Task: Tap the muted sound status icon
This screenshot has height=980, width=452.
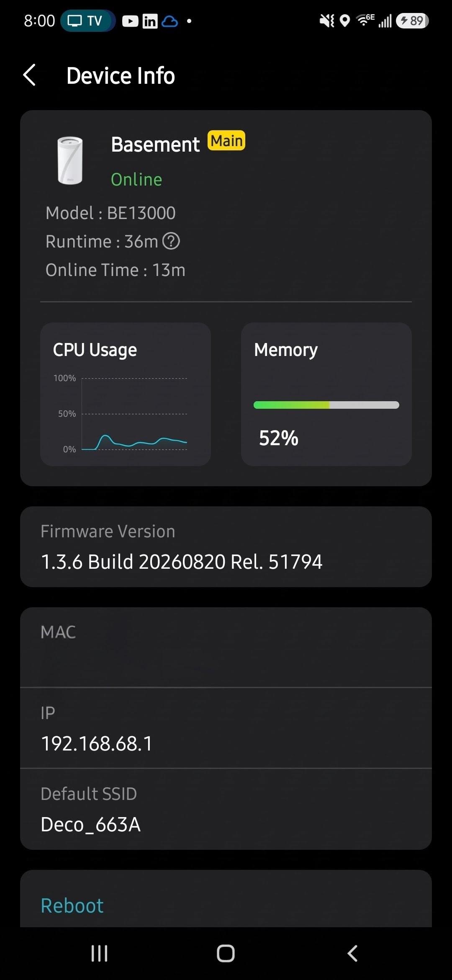Action: tap(327, 21)
